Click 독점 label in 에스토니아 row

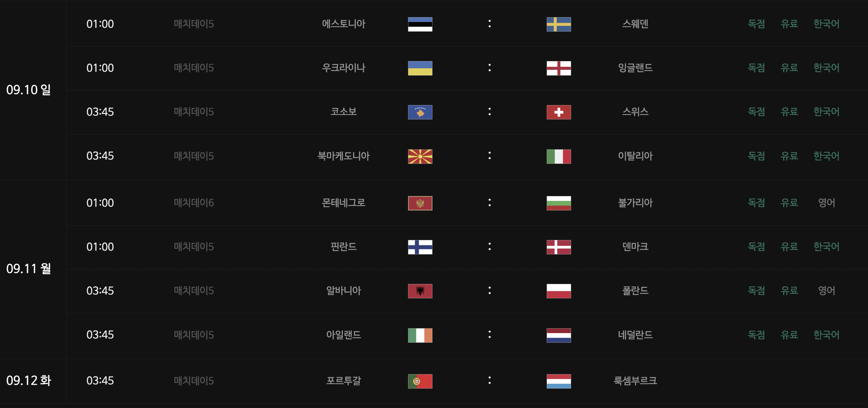click(x=756, y=24)
